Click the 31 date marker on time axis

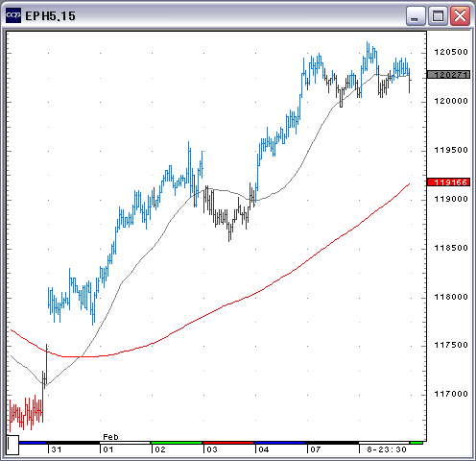click(57, 449)
